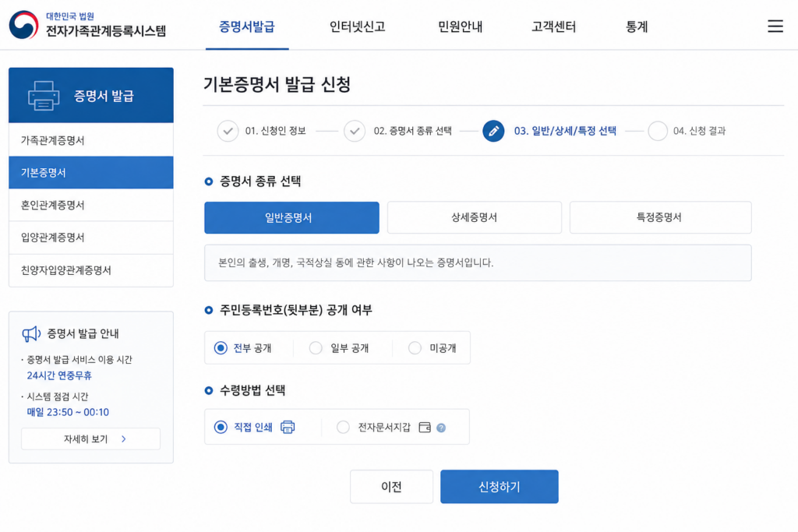Screen dimensions: 798x532
Task: Click the Korean court taegeuk logo
Action: coord(23,25)
